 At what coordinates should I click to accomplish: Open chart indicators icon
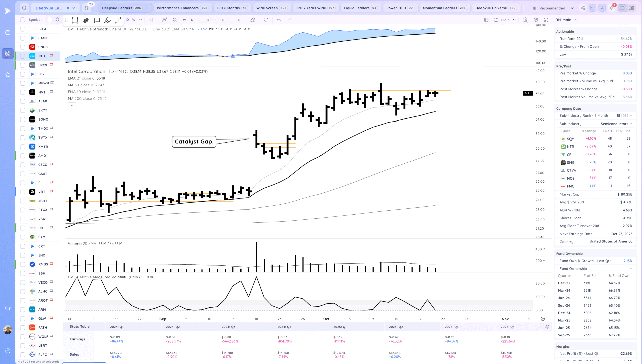164,20
